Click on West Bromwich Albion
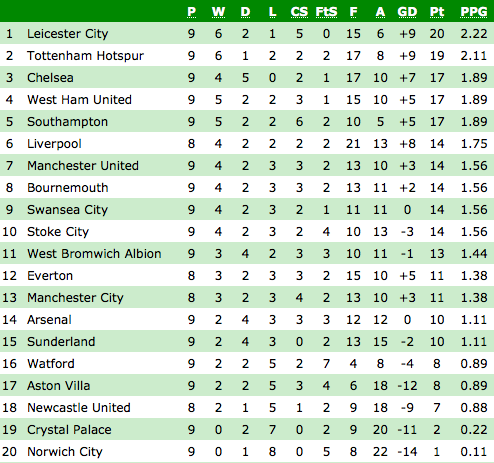The image size is (494, 463). [x=94, y=254]
